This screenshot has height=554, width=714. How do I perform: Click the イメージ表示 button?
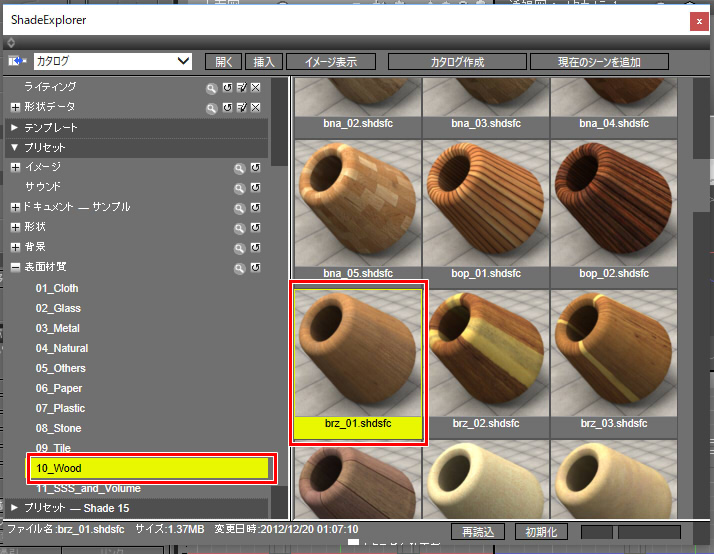[x=331, y=62]
